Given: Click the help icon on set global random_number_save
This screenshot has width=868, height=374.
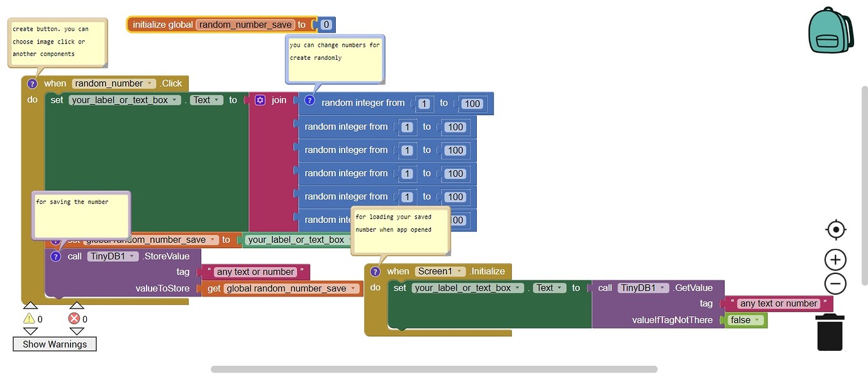Looking at the screenshot, I should [55, 239].
